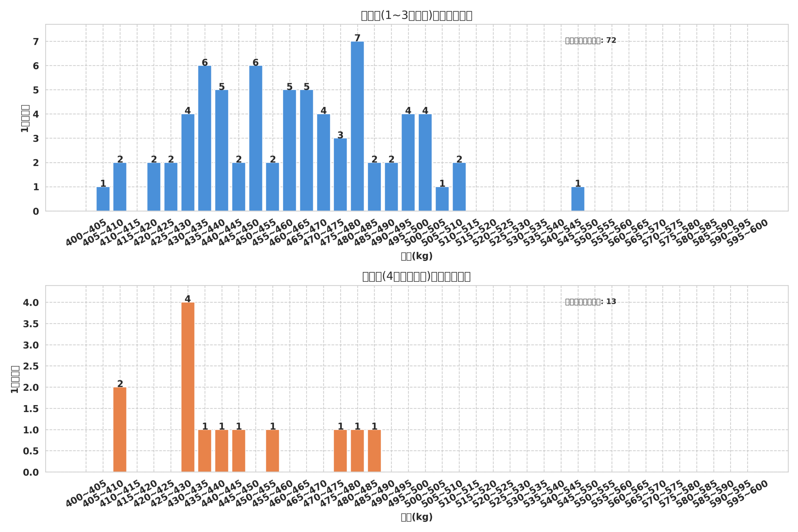Click y-axis tick "4.0" in the bottom chart
The height and width of the screenshot is (532, 798).
pos(31,303)
